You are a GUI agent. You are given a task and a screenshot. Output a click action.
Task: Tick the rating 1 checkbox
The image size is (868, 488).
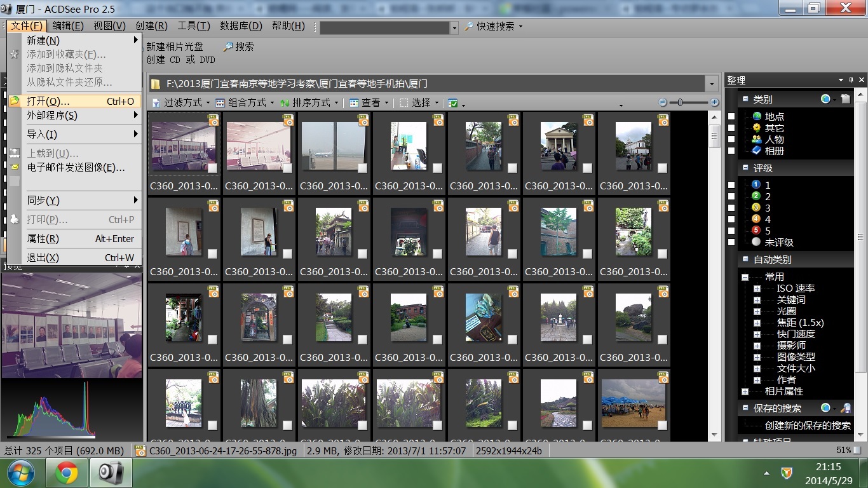(x=731, y=185)
